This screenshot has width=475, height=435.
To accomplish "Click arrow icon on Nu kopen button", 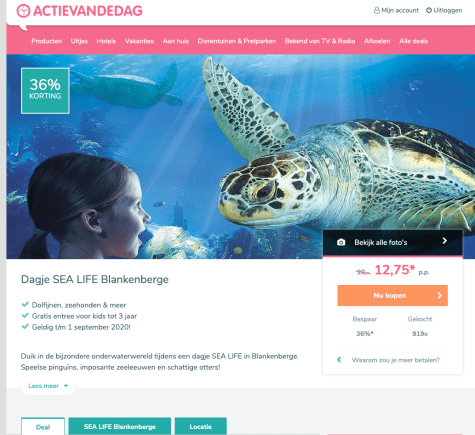I will 439,295.
